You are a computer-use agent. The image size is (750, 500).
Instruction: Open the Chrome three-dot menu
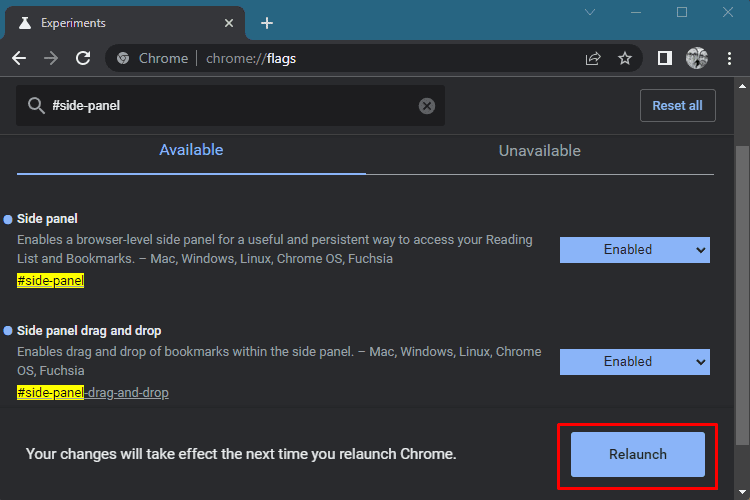(729, 58)
